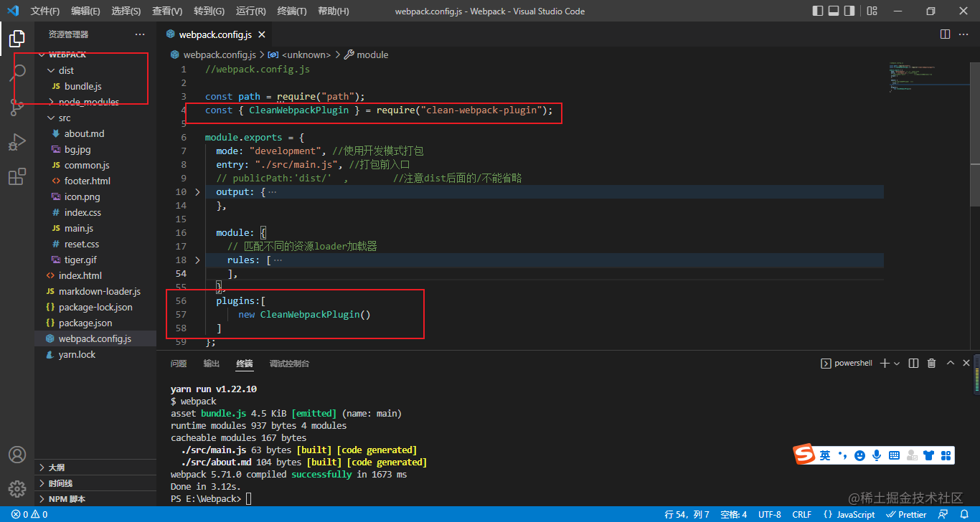Click 空格: 4 indentation setting
Image resolution: width=980 pixels, height=522 pixels.
(733, 514)
